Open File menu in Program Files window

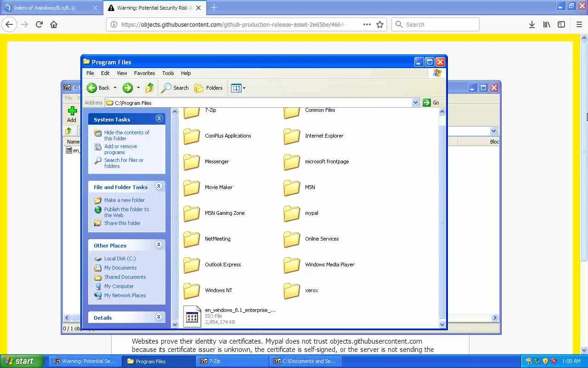click(90, 73)
